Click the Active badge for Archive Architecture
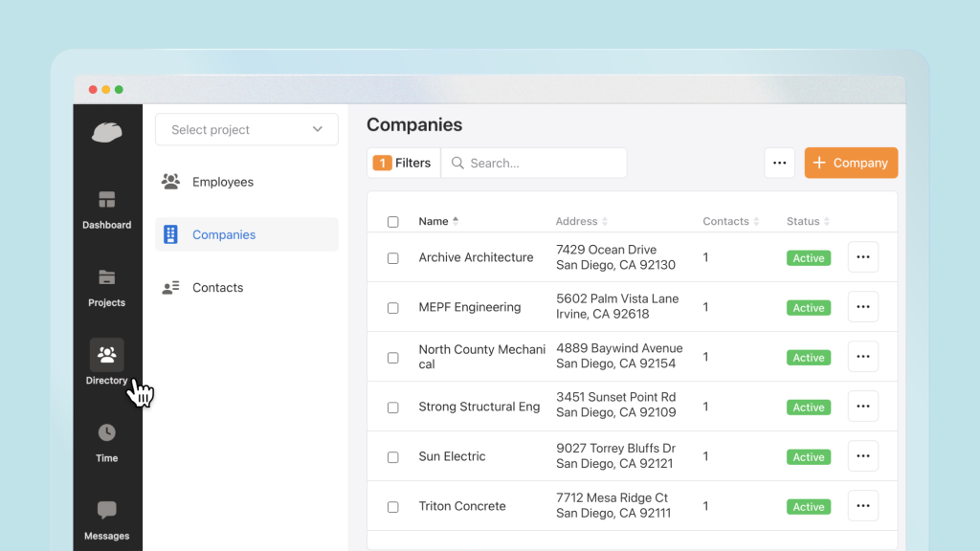 click(x=809, y=258)
